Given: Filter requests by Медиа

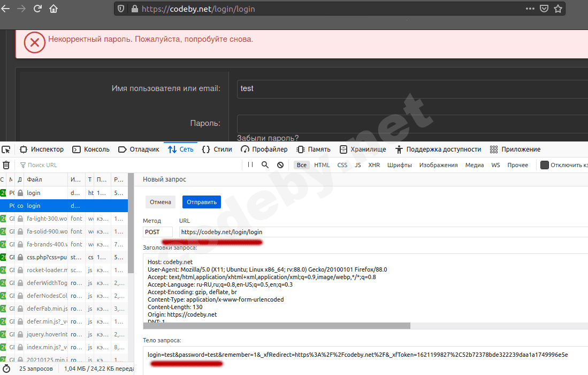Looking at the screenshot, I should click(475, 165).
